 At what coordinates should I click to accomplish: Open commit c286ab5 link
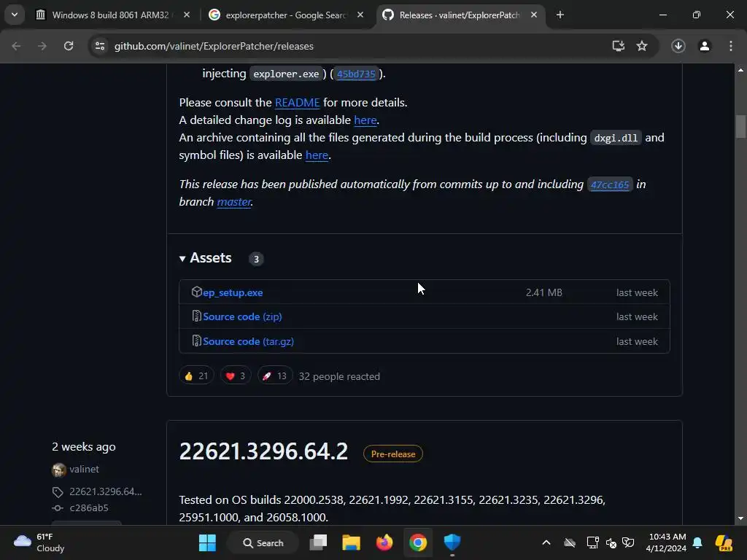(x=88, y=508)
